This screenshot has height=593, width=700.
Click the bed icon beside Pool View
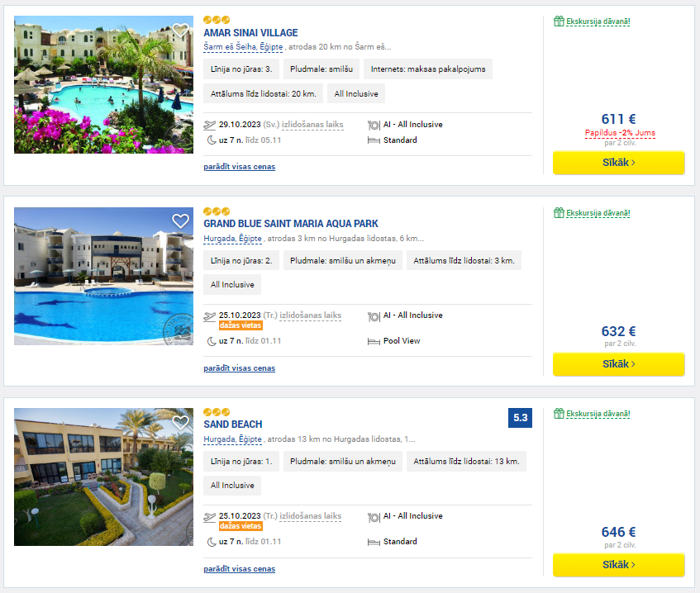374,342
